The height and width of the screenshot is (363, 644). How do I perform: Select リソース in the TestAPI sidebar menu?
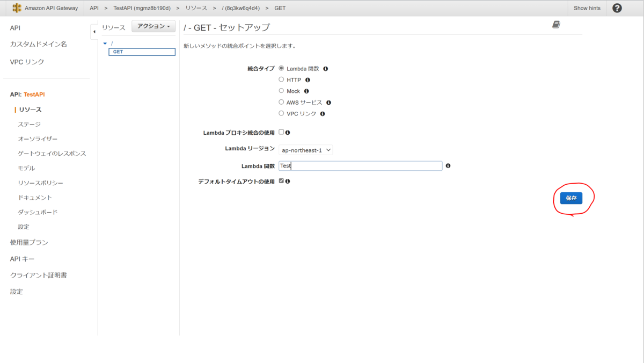point(30,110)
